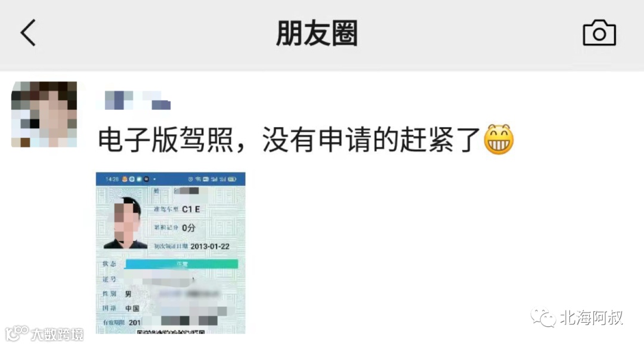This screenshot has height=346, width=644.
Task: Click the blue phone status bar in thumbnail
Action: [x=171, y=179]
